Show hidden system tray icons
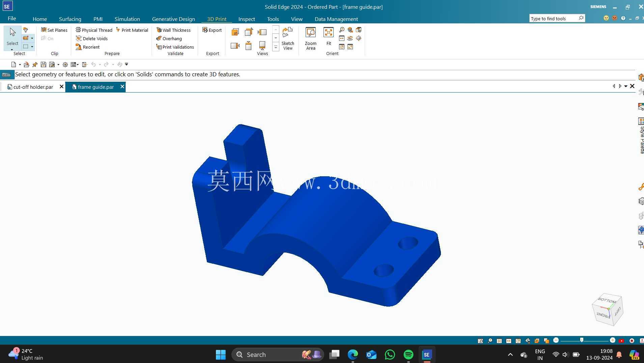The width and height of the screenshot is (644, 363). (x=510, y=355)
